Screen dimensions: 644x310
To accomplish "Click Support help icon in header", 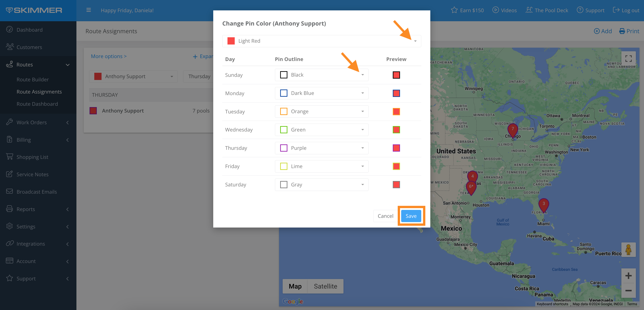I will coord(580,10).
